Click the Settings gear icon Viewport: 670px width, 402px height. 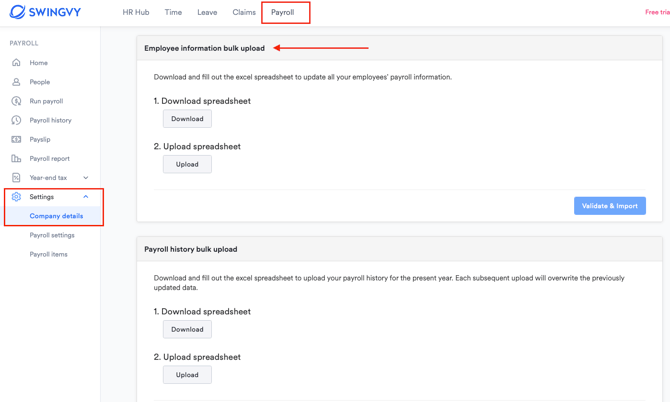16,197
